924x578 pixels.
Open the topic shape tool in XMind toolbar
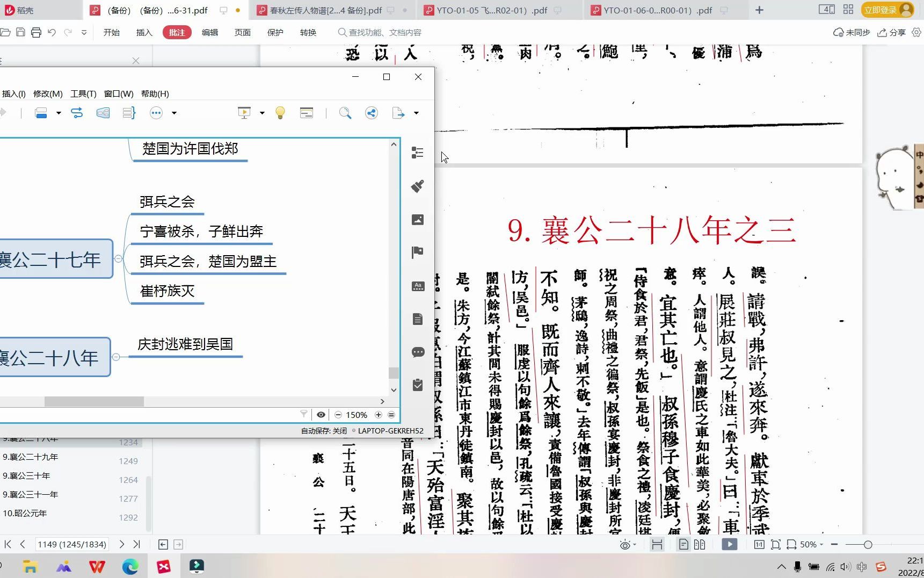(x=41, y=113)
